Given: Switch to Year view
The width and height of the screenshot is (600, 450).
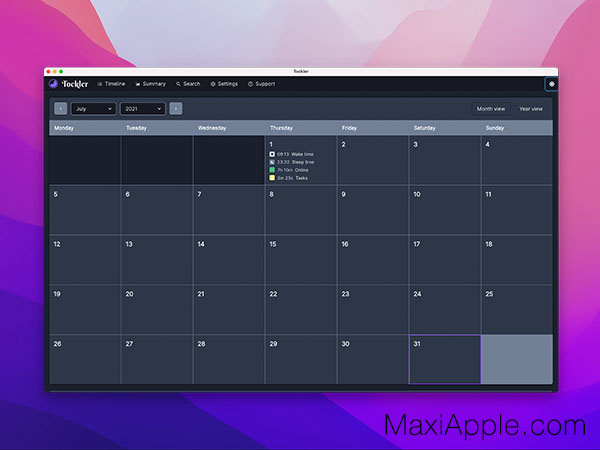Looking at the screenshot, I should coord(531,109).
